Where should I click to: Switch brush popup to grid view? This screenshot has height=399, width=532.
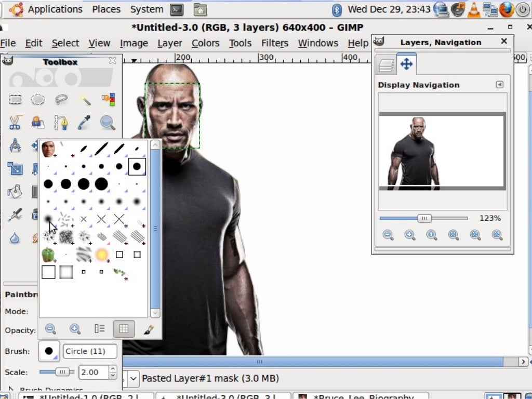coord(124,329)
